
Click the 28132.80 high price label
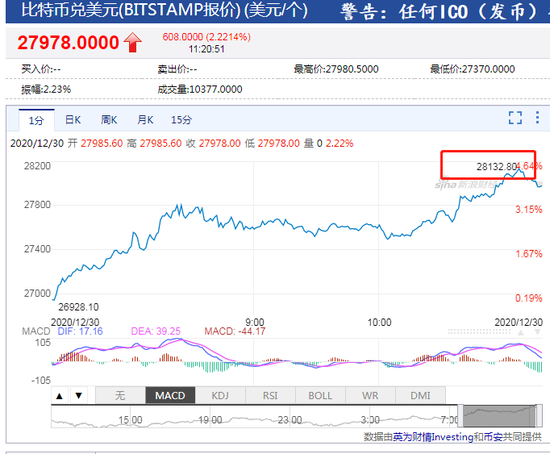[497, 166]
